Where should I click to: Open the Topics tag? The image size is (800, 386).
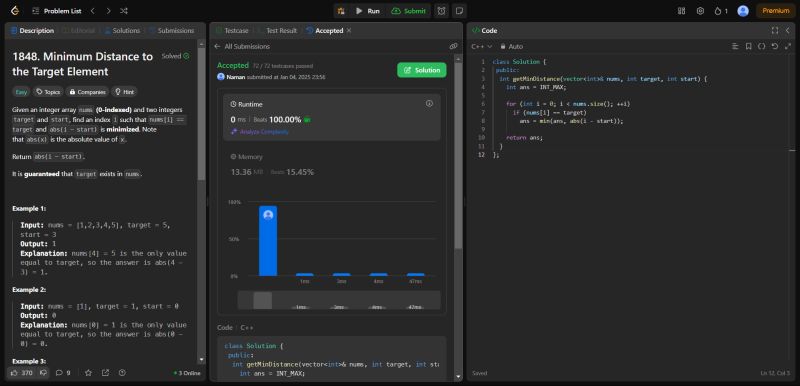(48, 92)
